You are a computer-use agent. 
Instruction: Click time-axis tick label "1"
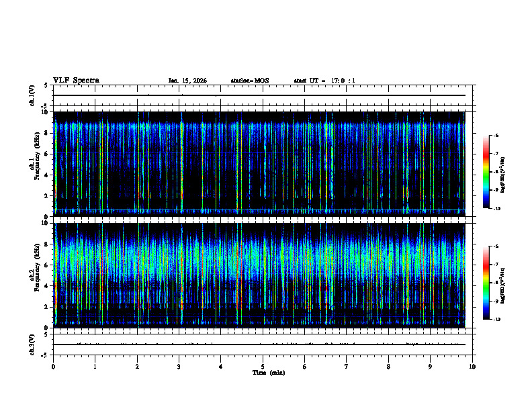95,367
